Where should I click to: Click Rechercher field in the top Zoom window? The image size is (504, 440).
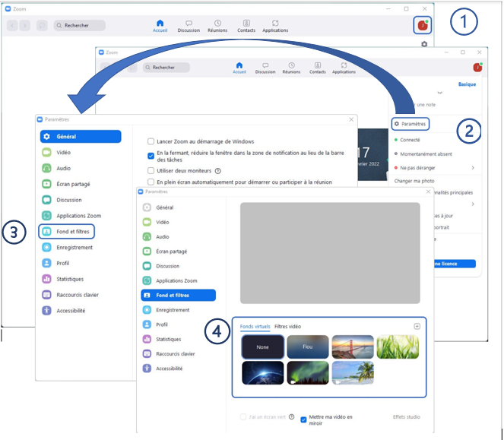pyautogui.click(x=79, y=25)
